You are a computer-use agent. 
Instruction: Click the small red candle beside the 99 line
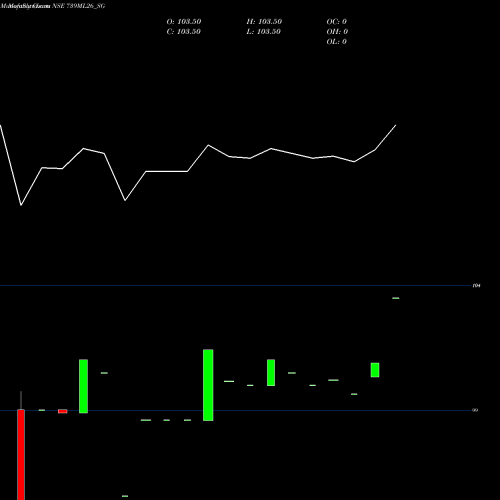click(63, 411)
